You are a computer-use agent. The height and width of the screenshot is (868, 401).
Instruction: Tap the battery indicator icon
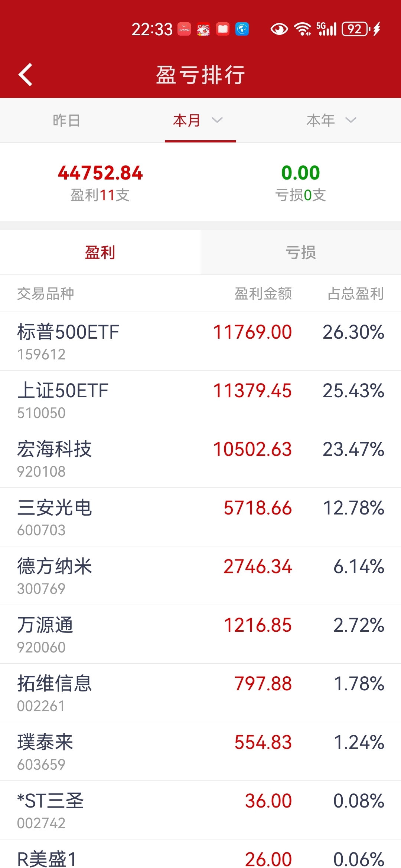[355, 29]
